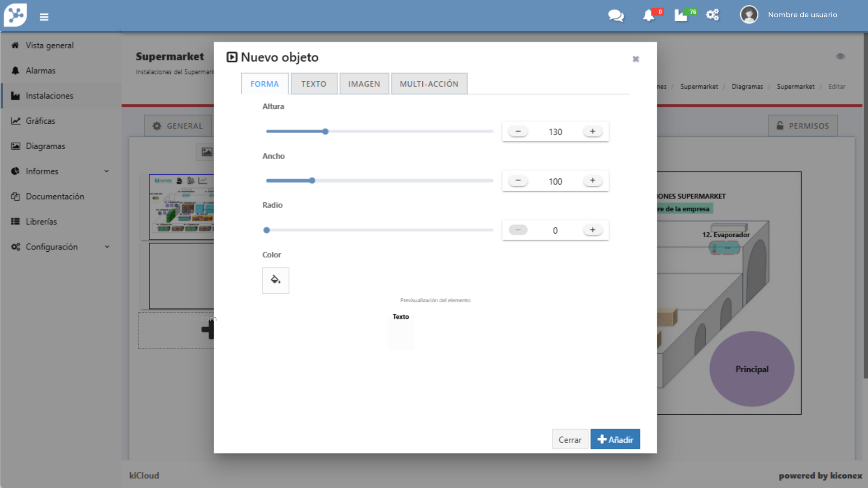Switch to the TEXTO tab
Image resolution: width=868 pixels, height=488 pixels.
coord(314,84)
